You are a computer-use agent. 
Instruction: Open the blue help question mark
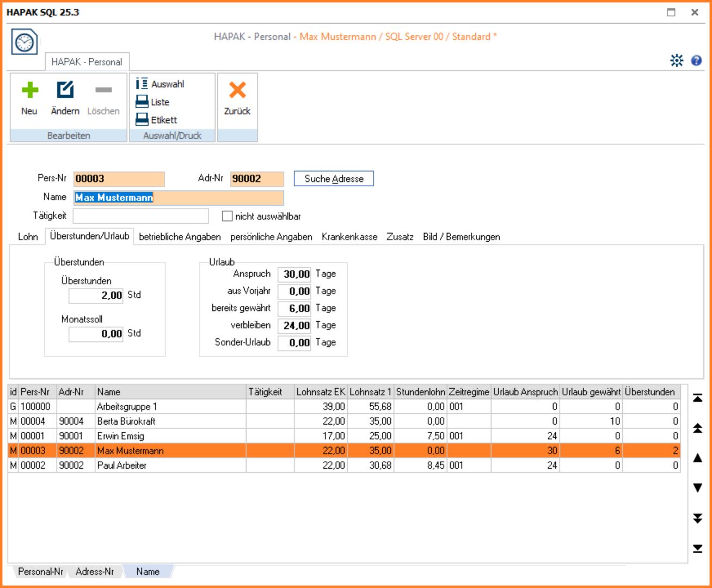pyautogui.click(x=696, y=60)
